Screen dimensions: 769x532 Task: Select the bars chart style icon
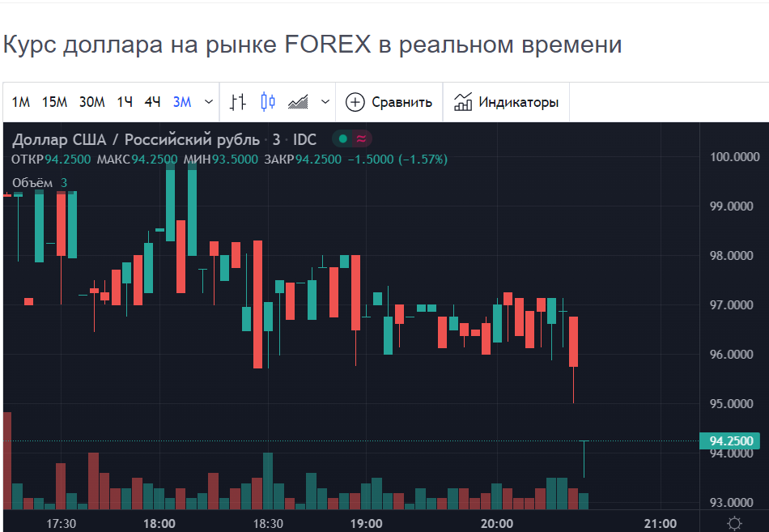(x=237, y=102)
